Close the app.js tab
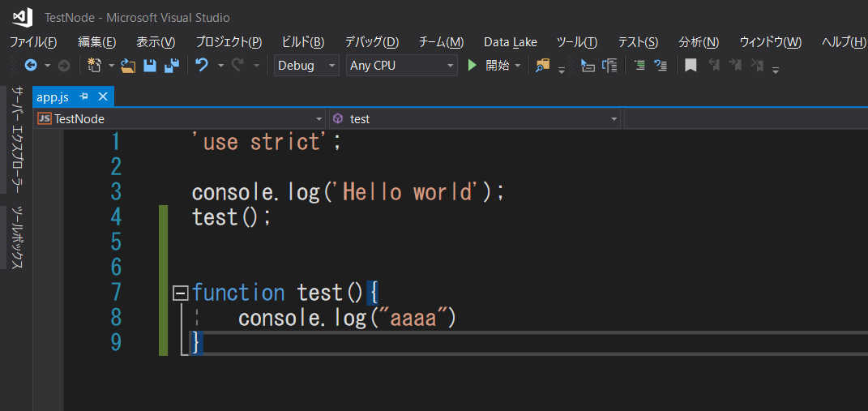This screenshot has height=411, width=868. click(x=102, y=97)
